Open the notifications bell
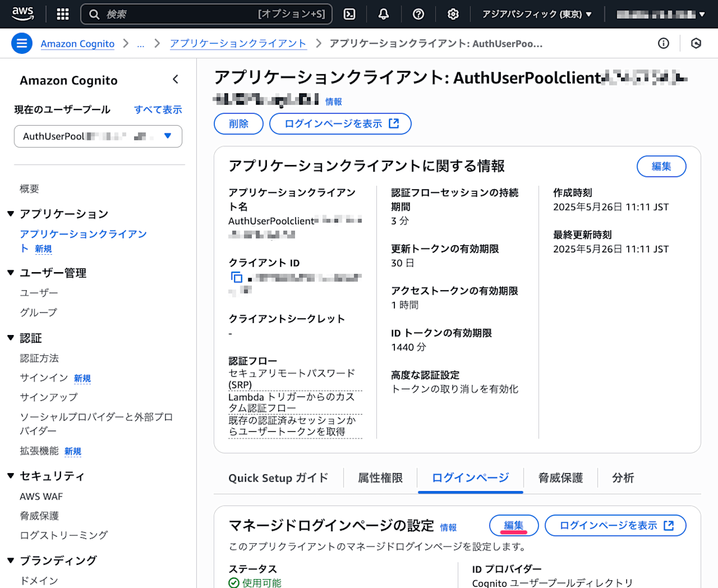 click(x=384, y=14)
